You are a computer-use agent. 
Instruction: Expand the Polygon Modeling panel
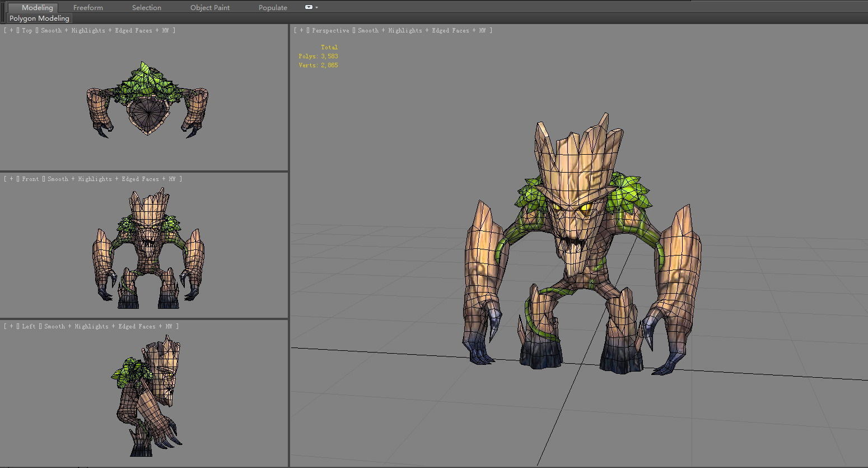[39, 18]
